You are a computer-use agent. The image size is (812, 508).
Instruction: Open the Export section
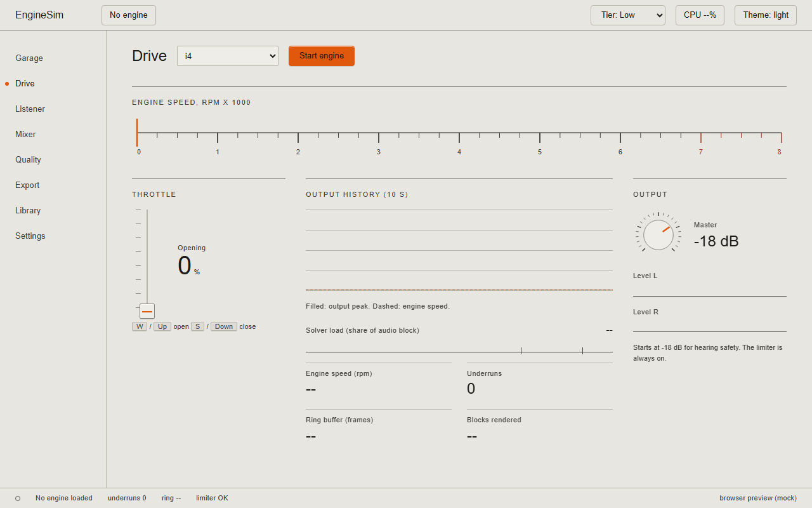pyautogui.click(x=27, y=185)
